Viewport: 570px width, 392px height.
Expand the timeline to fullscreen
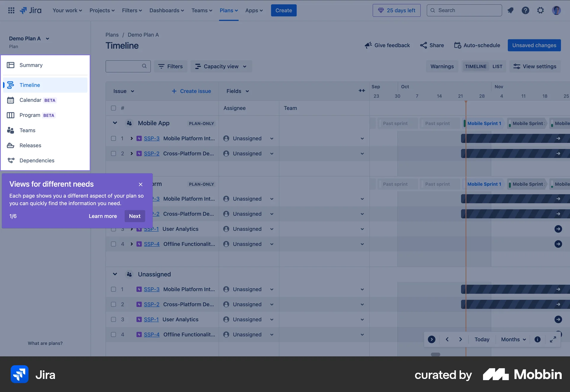coord(553,339)
